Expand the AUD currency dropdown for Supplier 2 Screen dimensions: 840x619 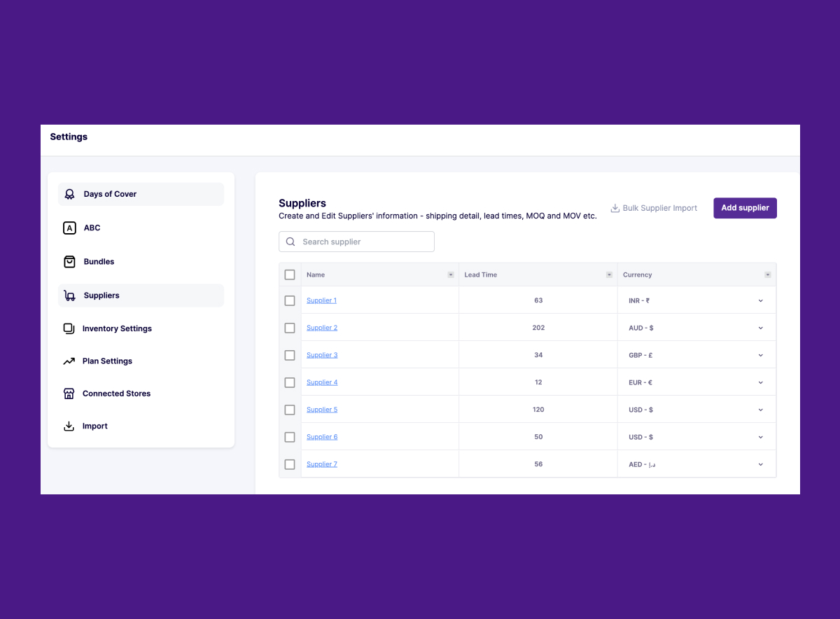tap(761, 328)
